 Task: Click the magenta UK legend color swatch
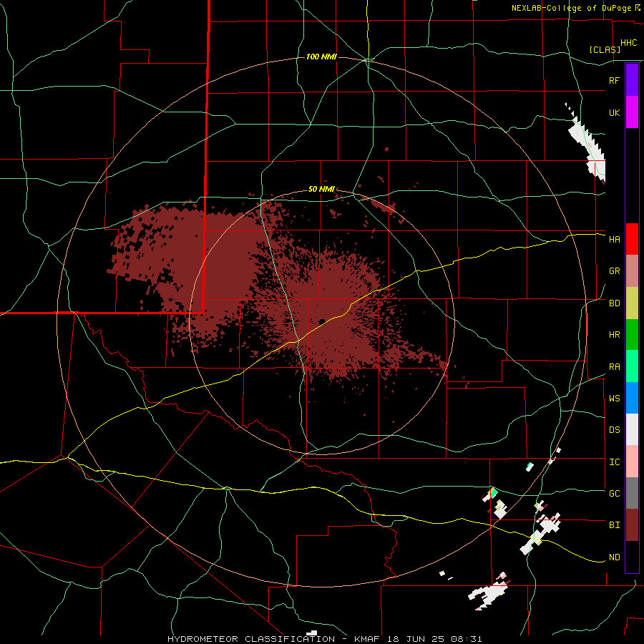(x=632, y=112)
